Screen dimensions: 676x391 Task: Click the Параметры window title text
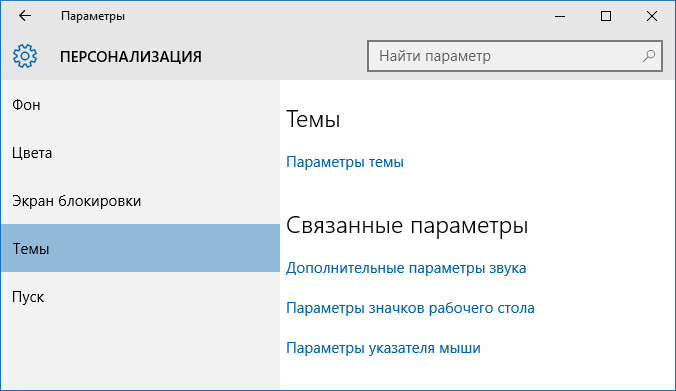point(93,16)
